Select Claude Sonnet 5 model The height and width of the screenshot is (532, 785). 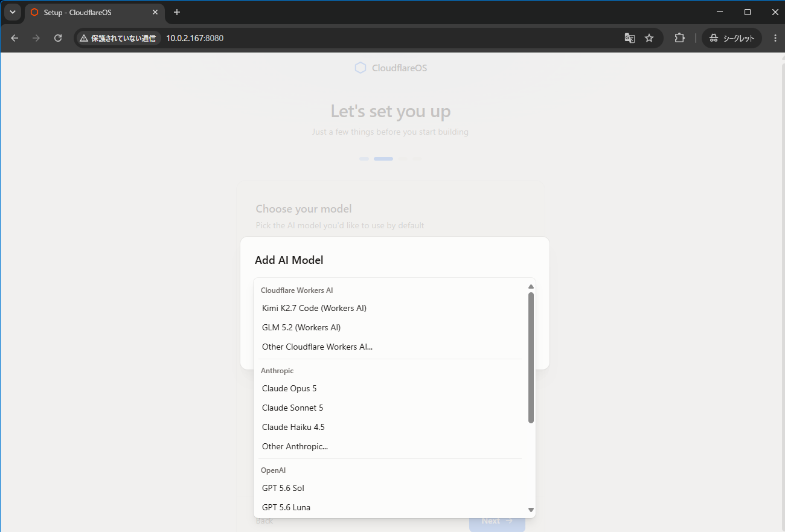click(x=390, y=408)
